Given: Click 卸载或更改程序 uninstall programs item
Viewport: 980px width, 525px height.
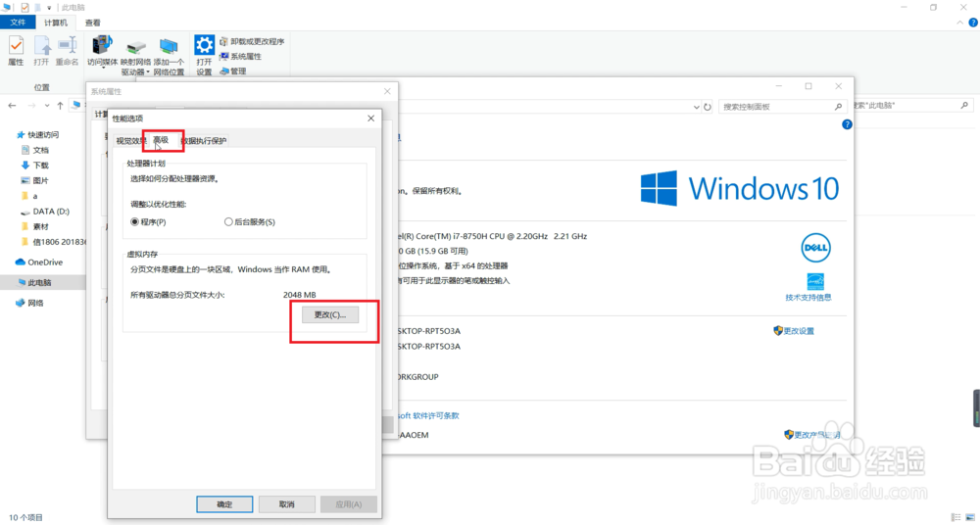Looking at the screenshot, I should click(252, 41).
